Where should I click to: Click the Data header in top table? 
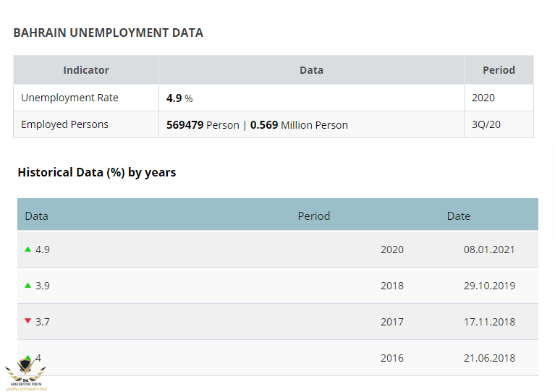point(311,70)
